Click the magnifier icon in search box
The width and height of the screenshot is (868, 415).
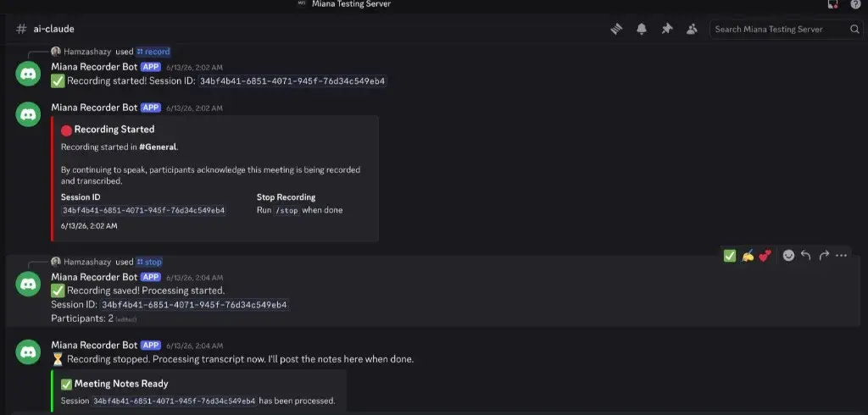854,30
